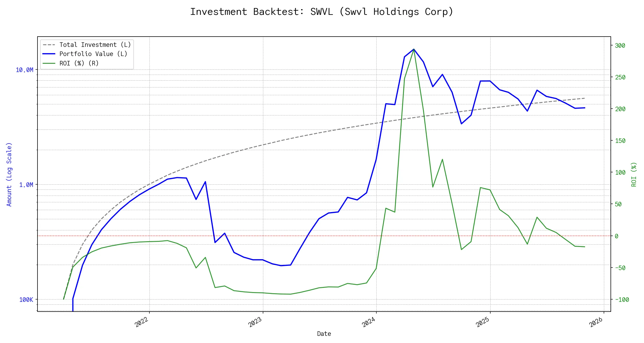
Task: Click the gray dashed legend line sample
Action: point(49,45)
